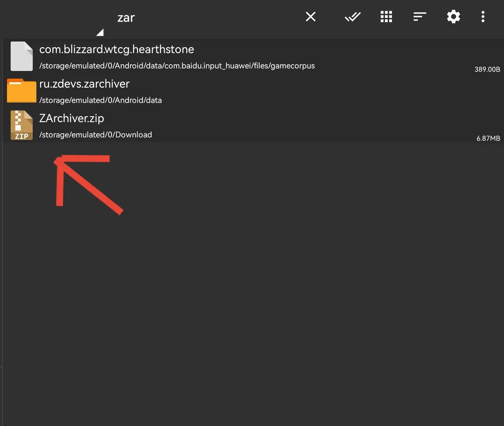Tap the select-all double checkmark icon

(353, 17)
